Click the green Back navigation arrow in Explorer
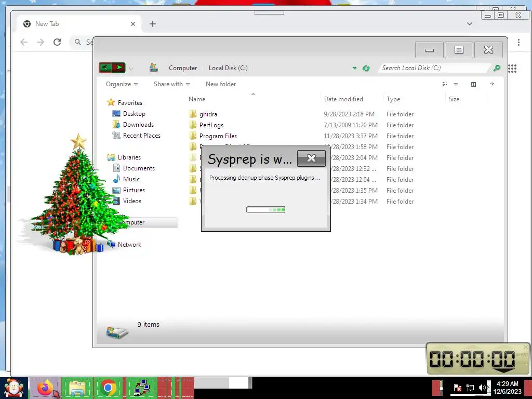The width and height of the screenshot is (532, 399). click(105, 68)
